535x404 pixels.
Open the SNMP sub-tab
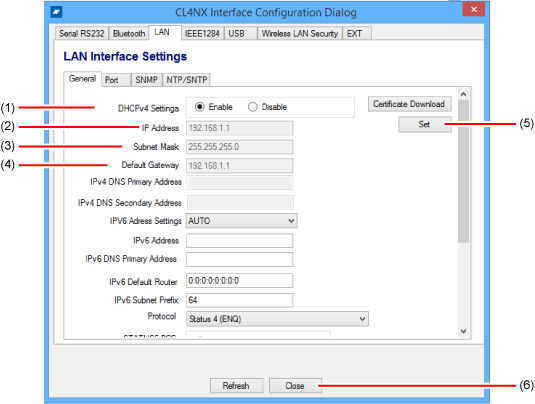point(146,80)
